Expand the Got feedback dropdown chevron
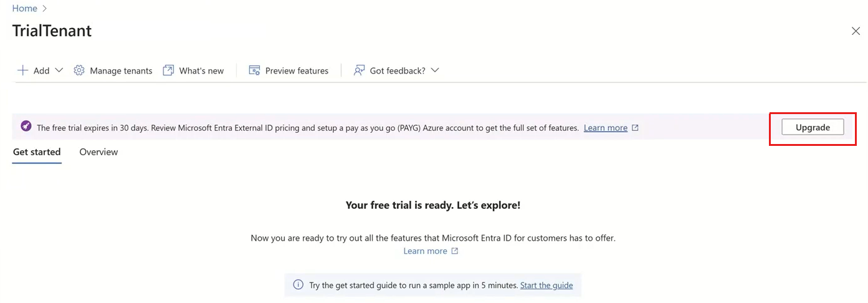 (x=435, y=70)
